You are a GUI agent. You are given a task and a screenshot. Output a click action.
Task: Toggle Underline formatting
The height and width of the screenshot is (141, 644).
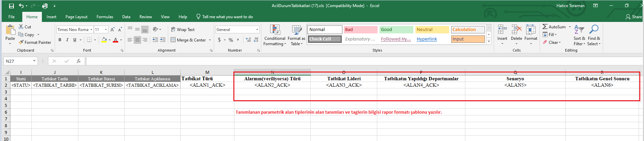[x=75, y=40]
